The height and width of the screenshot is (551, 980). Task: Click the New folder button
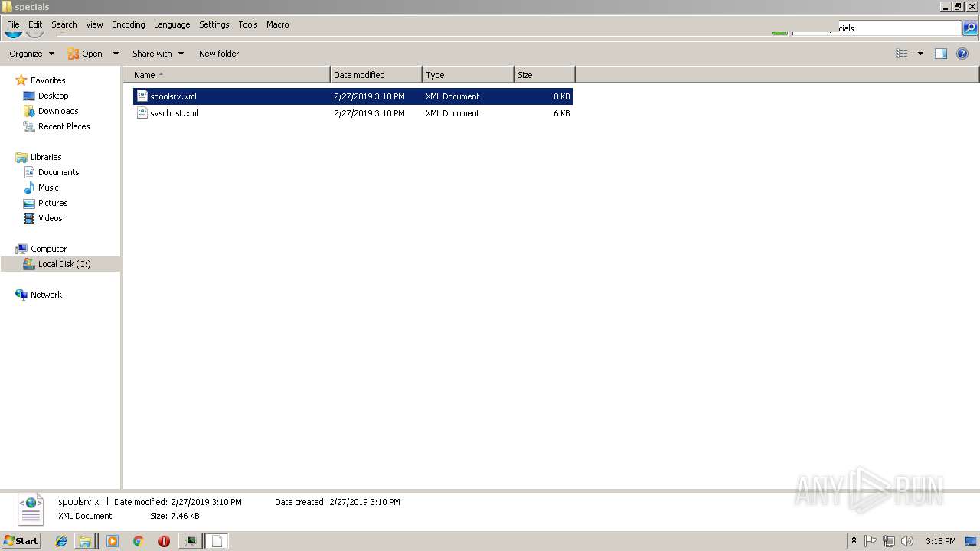[219, 54]
